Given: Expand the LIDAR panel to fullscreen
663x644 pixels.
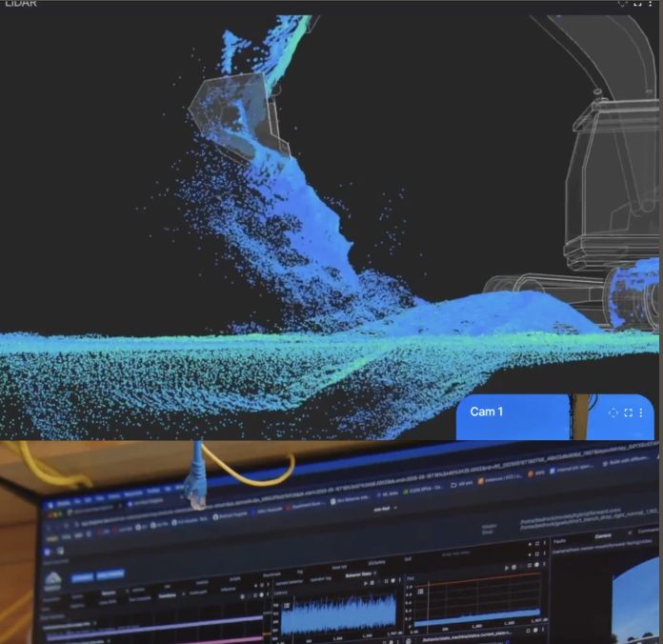Looking at the screenshot, I should tap(637, 4).
